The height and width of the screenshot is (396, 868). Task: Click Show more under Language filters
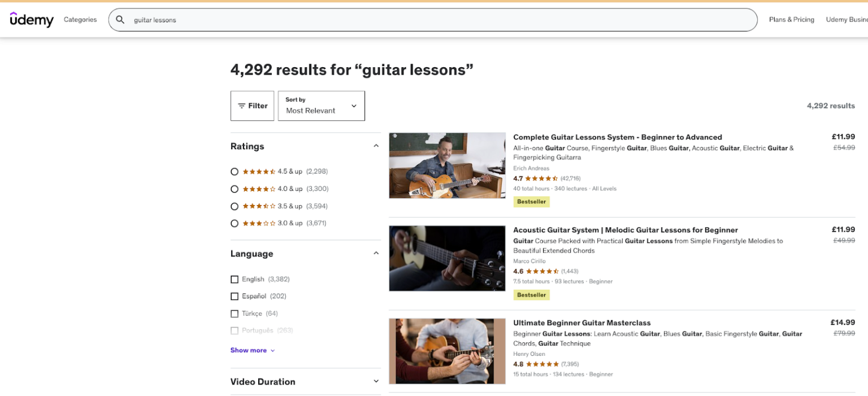point(249,350)
